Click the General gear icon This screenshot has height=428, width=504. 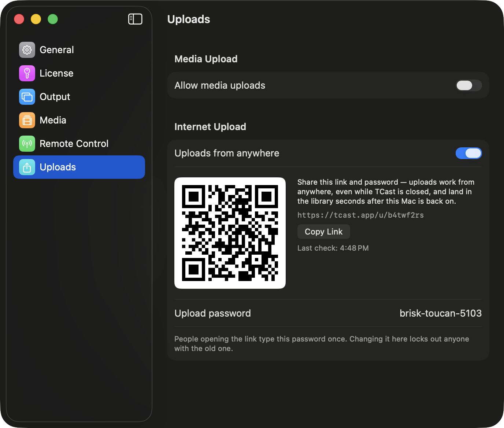tap(27, 50)
